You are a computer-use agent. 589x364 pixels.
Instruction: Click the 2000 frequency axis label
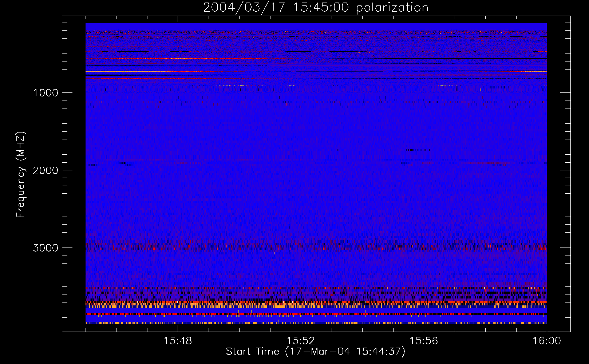[46, 170]
